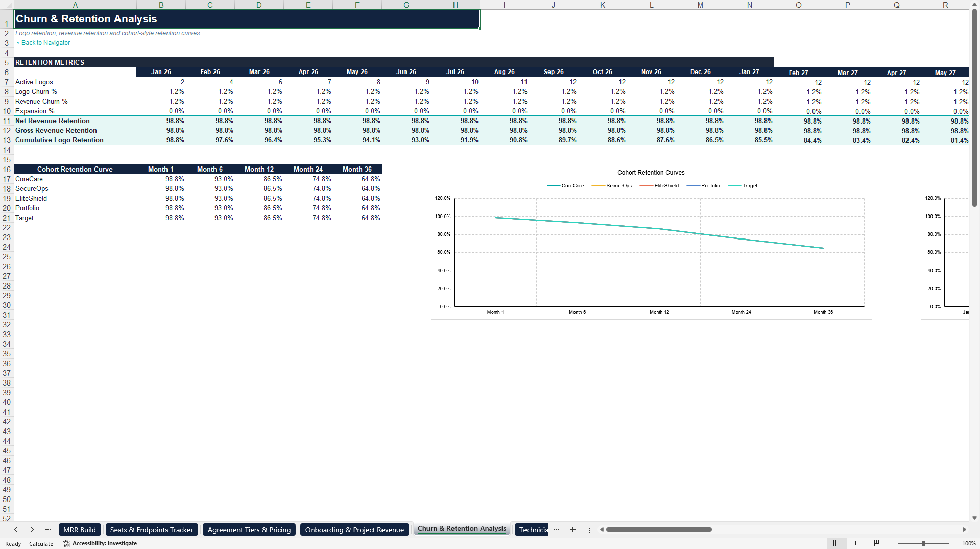Select the Churn & Retention Analysis title cell
The width and height of the screenshot is (980, 549).
[247, 19]
